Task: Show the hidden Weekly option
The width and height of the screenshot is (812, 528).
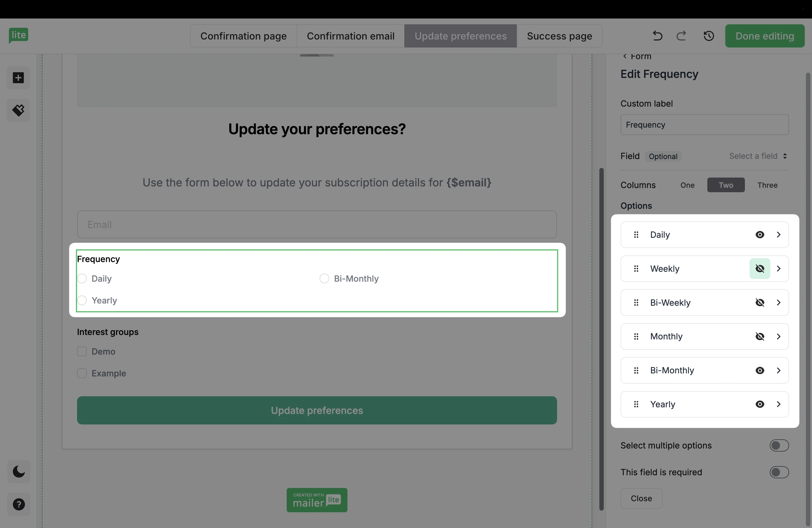Action: click(x=760, y=269)
